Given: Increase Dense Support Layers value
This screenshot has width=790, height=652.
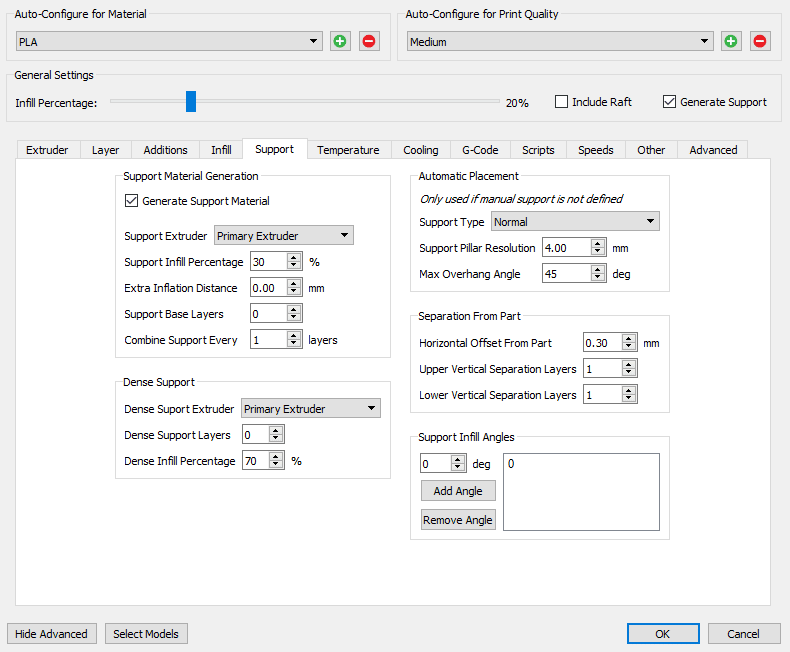Looking at the screenshot, I should pyautogui.click(x=276, y=430).
